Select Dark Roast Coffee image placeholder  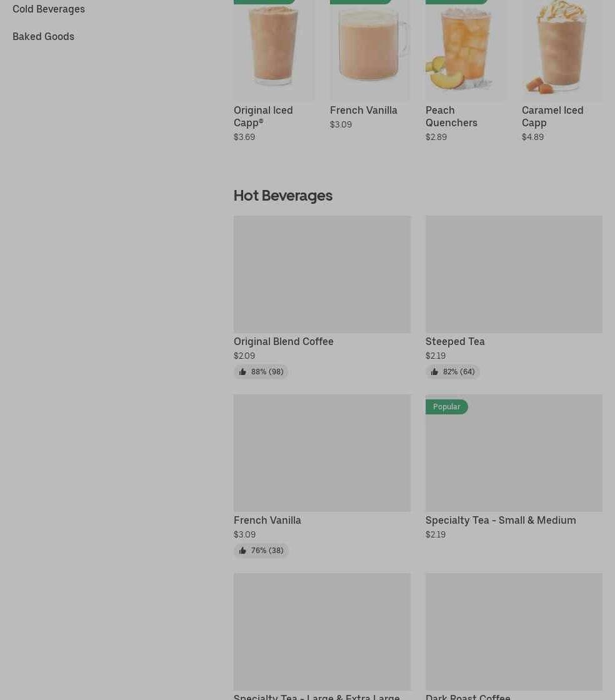click(x=514, y=632)
